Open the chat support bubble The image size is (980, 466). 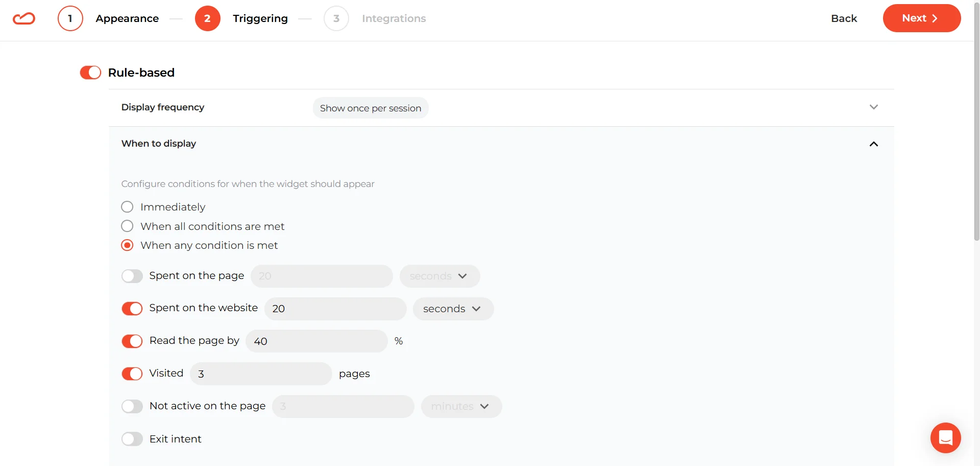point(945,438)
